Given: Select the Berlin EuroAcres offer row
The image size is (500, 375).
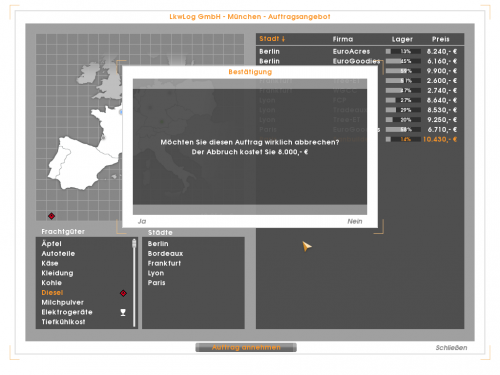Looking at the screenshot, I should click(x=358, y=51).
